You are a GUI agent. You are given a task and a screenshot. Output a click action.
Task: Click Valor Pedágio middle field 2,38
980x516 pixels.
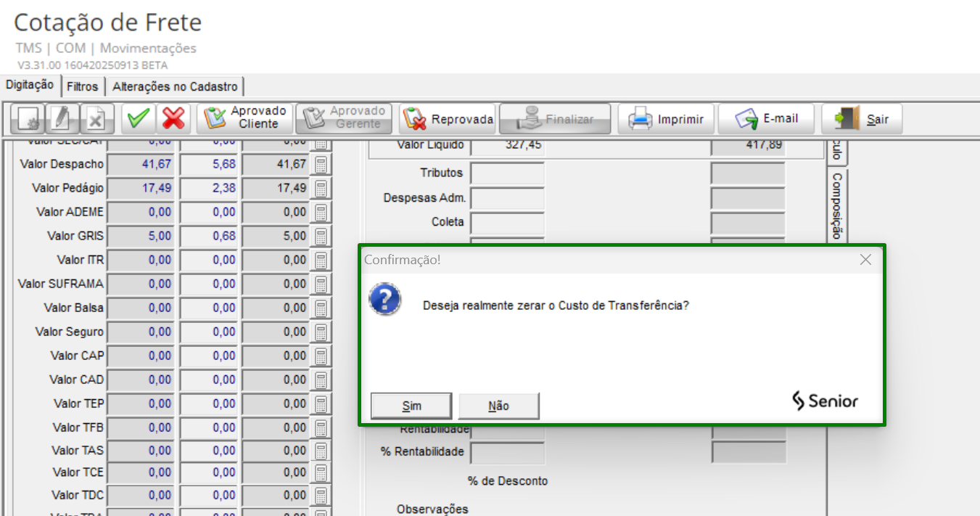(x=209, y=189)
